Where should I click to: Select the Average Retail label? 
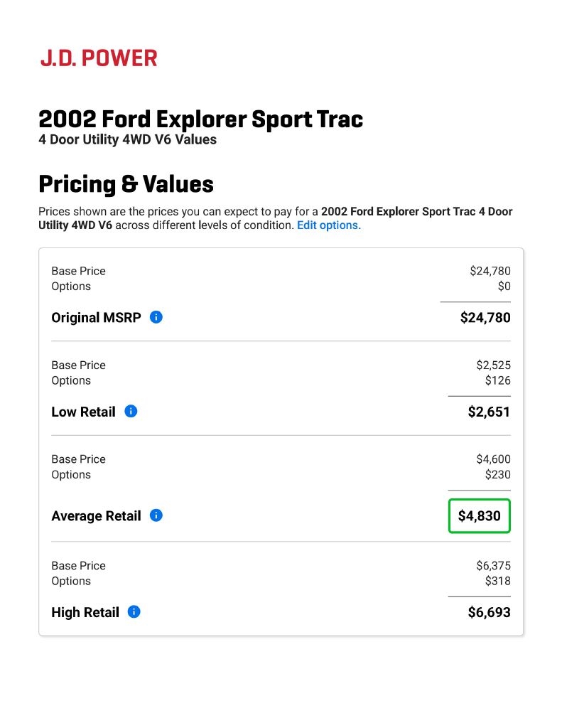click(96, 516)
